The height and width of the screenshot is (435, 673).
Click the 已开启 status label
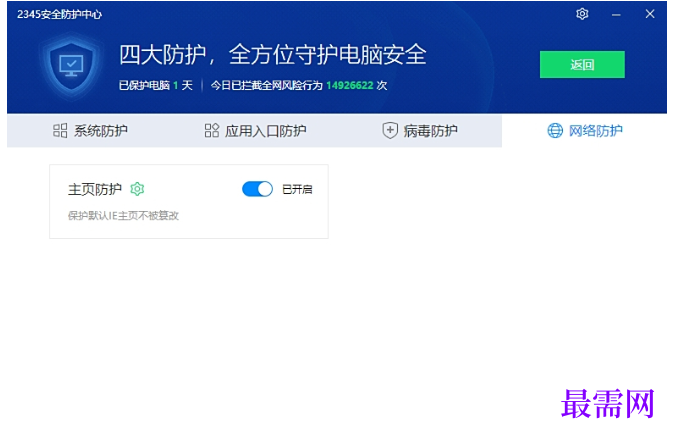(x=297, y=189)
